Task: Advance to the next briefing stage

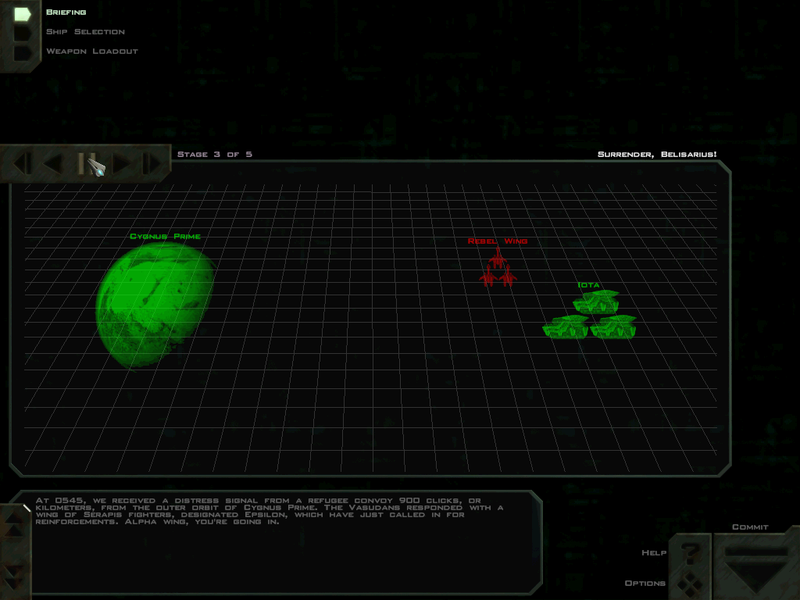Action: [x=120, y=163]
